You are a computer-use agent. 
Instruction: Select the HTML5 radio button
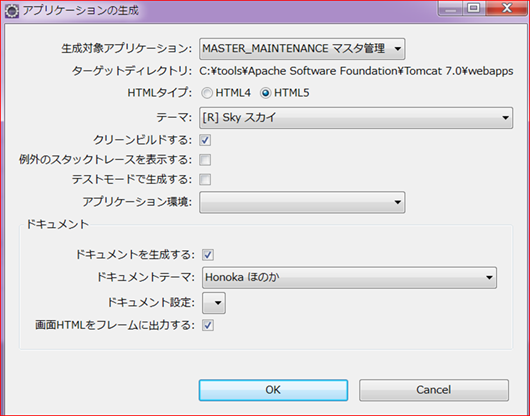[266, 93]
